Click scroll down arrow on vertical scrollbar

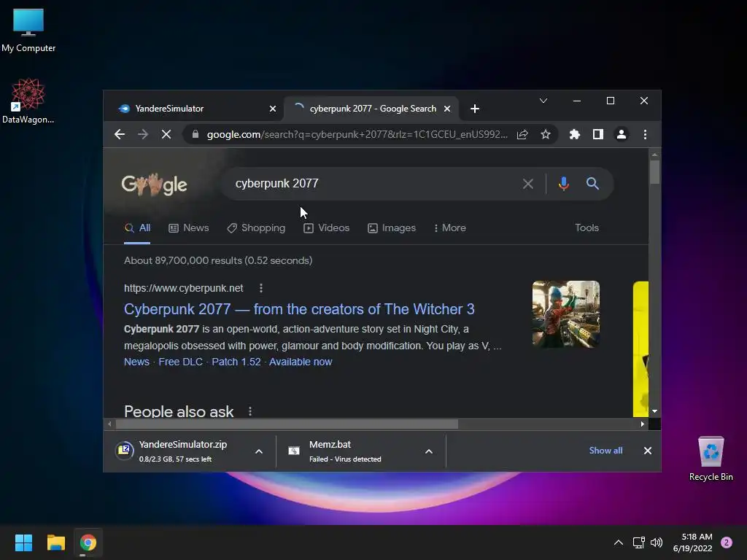coord(654,411)
